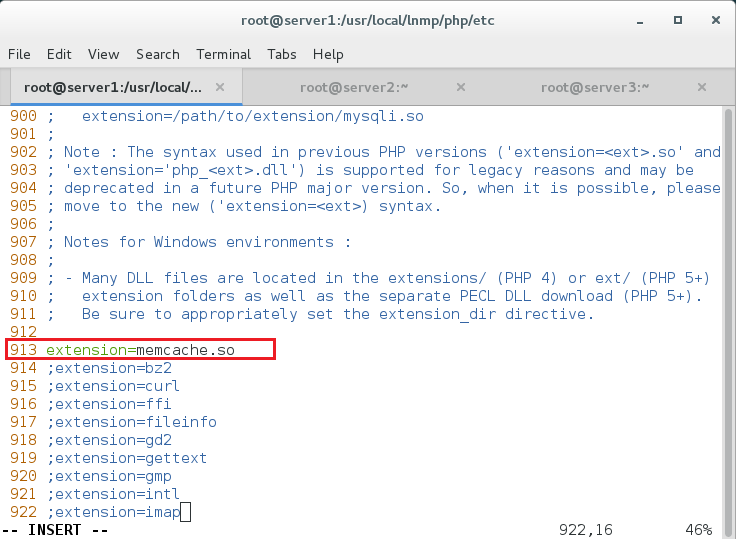Open the Tabs menu
The width and height of the screenshot is (736, 539).
coord(282,54)
